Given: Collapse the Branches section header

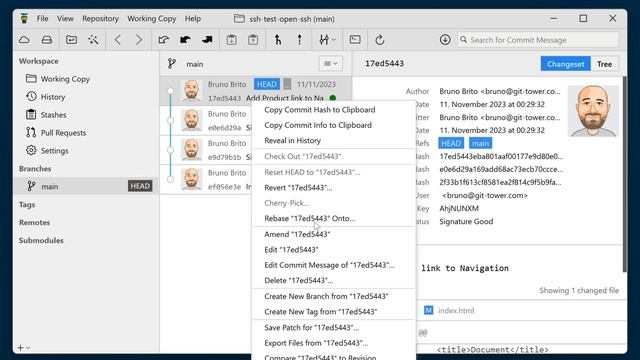Looking at the screenshot, I should pyautogui.click(x=35, y=169).
